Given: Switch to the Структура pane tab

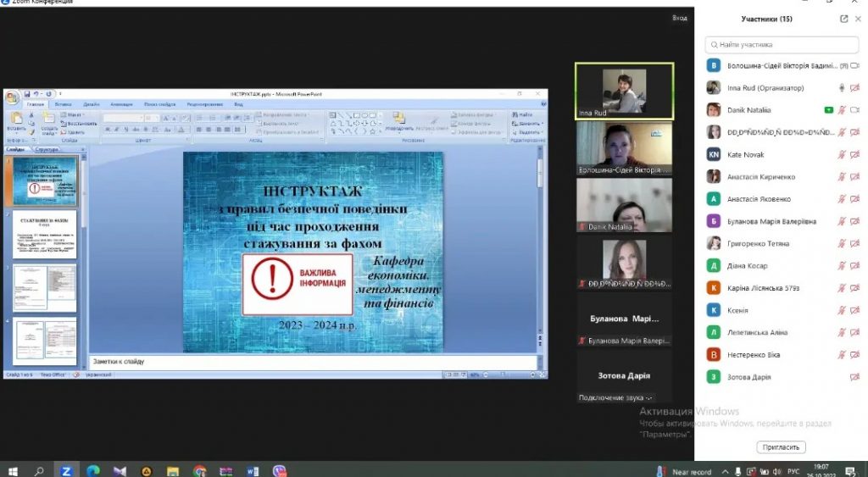Looking at the screenshot, I should pos(47,149).
